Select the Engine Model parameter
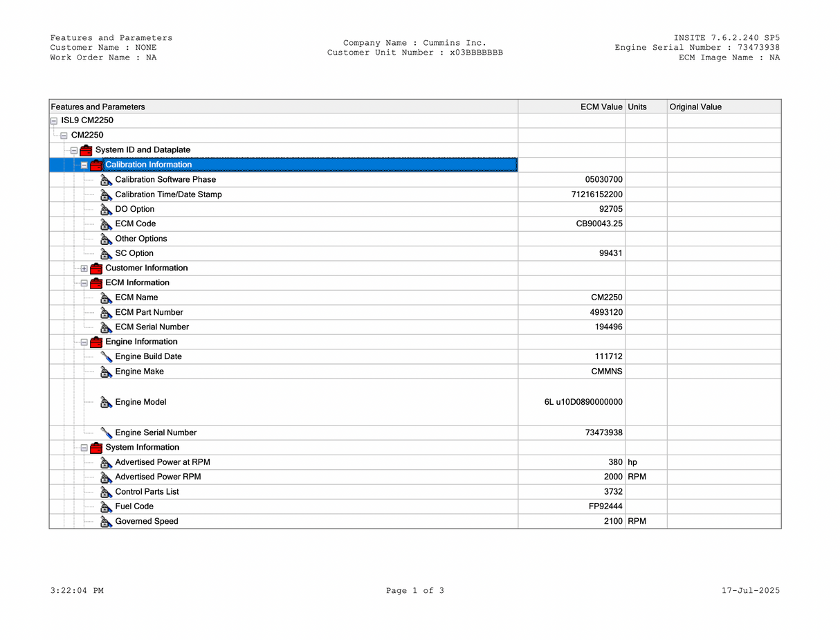 (140, 402)
